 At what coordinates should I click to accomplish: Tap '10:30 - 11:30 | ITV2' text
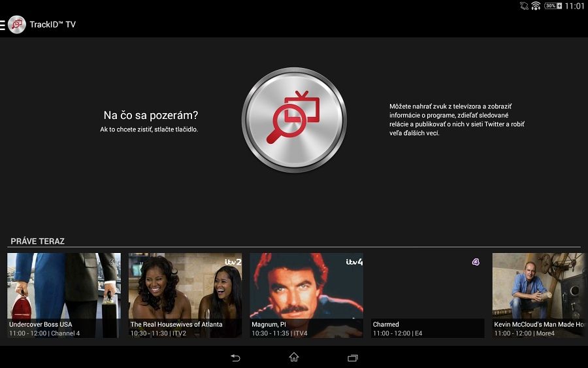coord(158,333)
